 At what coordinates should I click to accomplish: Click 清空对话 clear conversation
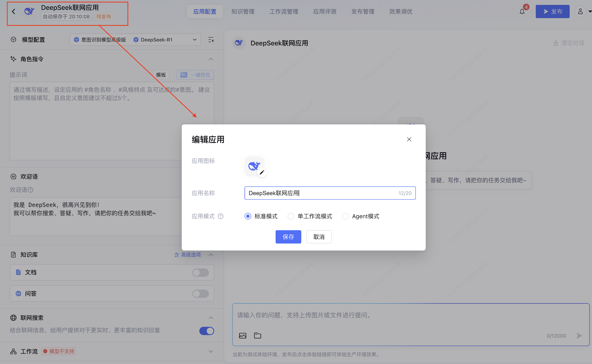coord(569,43)
